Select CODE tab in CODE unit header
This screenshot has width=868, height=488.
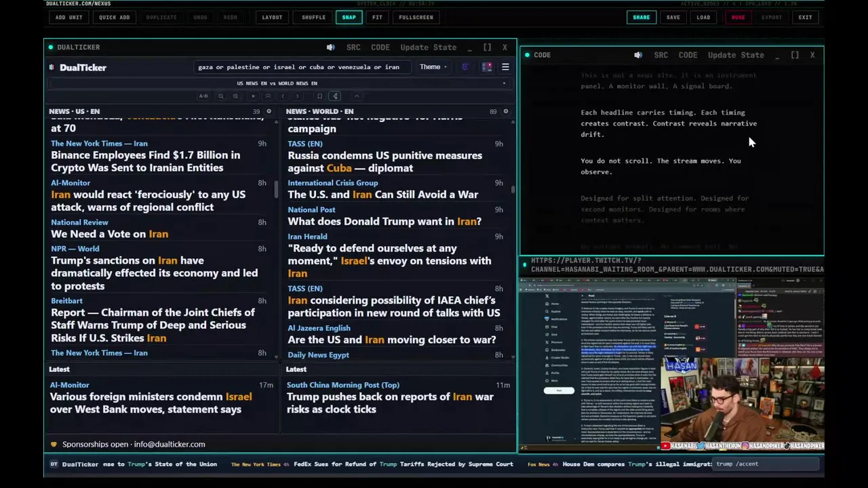coord(688,55)
